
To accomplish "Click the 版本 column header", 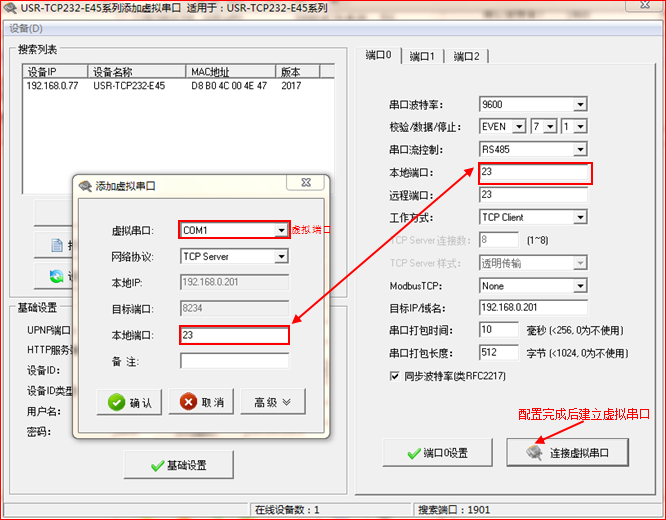I will tap(298, 71).
